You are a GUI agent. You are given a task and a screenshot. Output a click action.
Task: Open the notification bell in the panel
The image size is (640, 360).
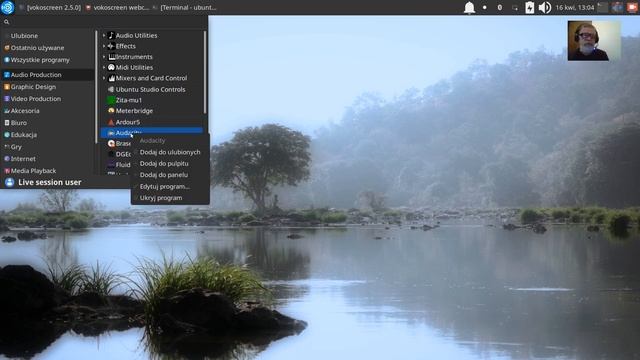[x=469, y=7]
